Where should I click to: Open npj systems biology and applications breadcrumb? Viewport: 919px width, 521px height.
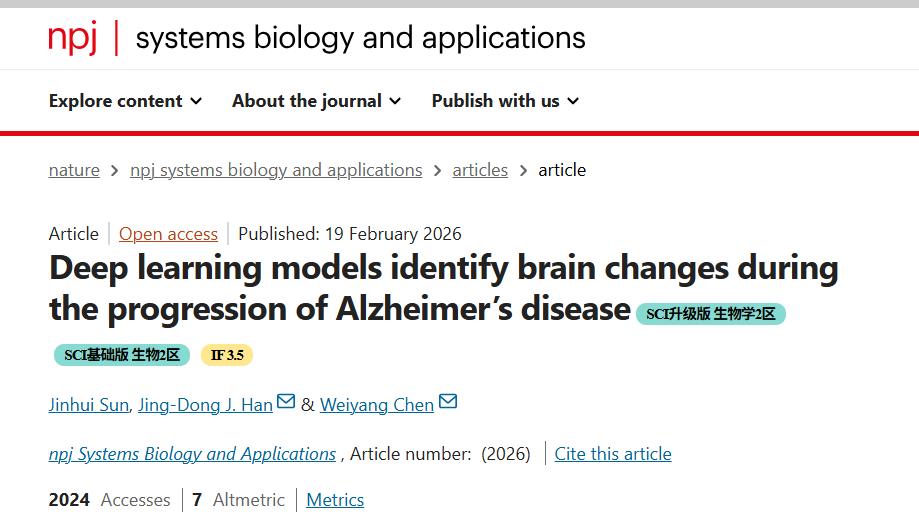[276, 170]
